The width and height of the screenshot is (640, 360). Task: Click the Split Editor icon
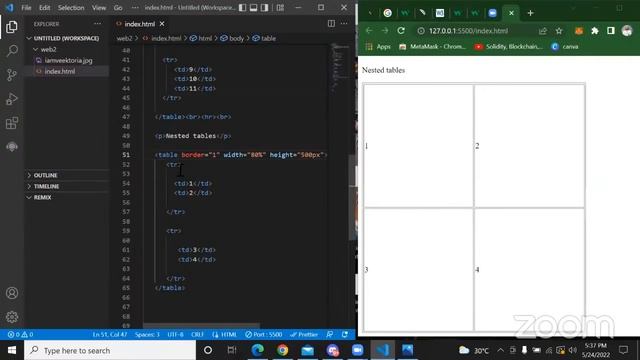pyautogui.click(x=331, y=24)
